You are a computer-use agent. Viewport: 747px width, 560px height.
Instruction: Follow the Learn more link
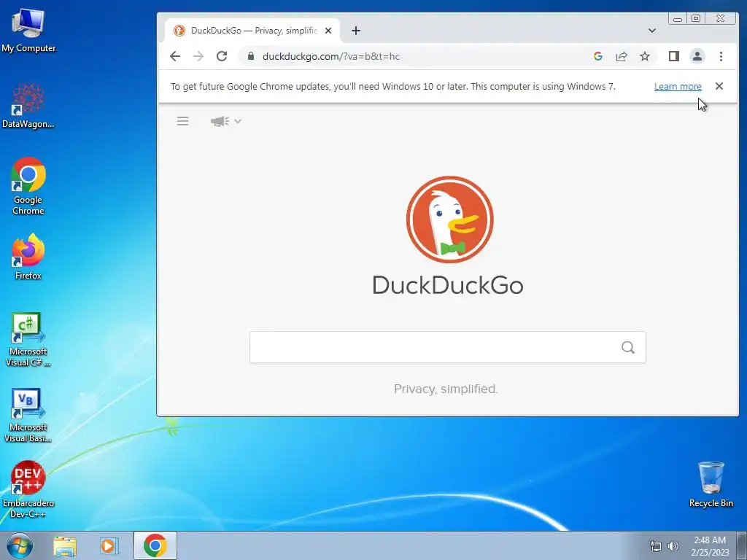[678, 86]
